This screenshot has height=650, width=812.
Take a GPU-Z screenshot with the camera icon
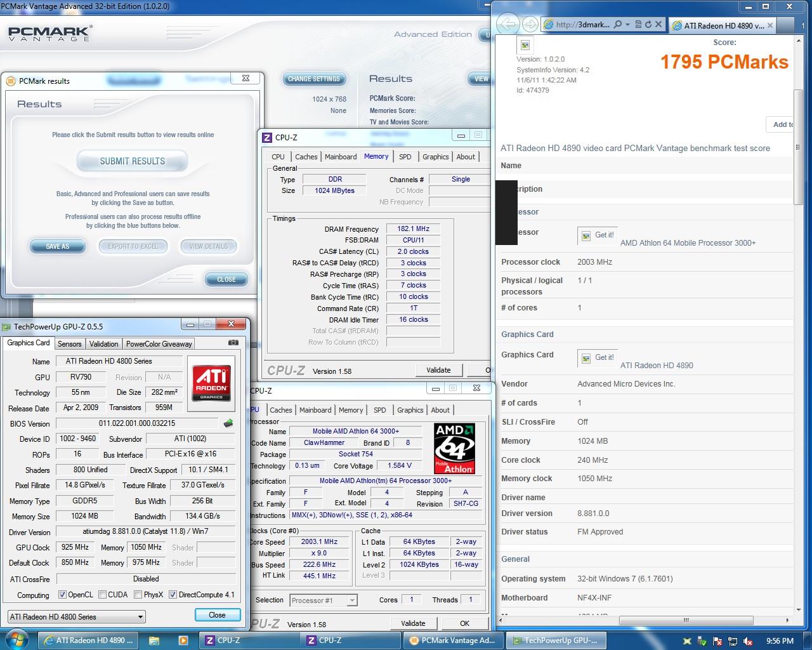pos(233,343)
